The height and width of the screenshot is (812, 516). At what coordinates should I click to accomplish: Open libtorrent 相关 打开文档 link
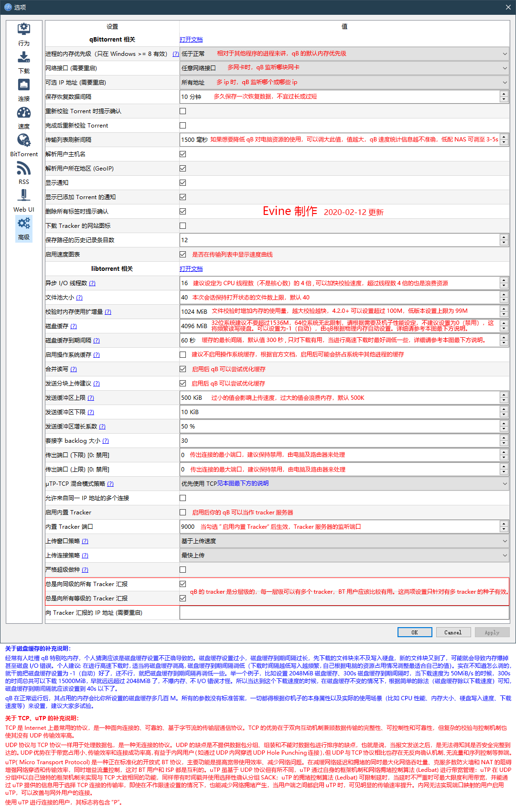click(191, 268)
